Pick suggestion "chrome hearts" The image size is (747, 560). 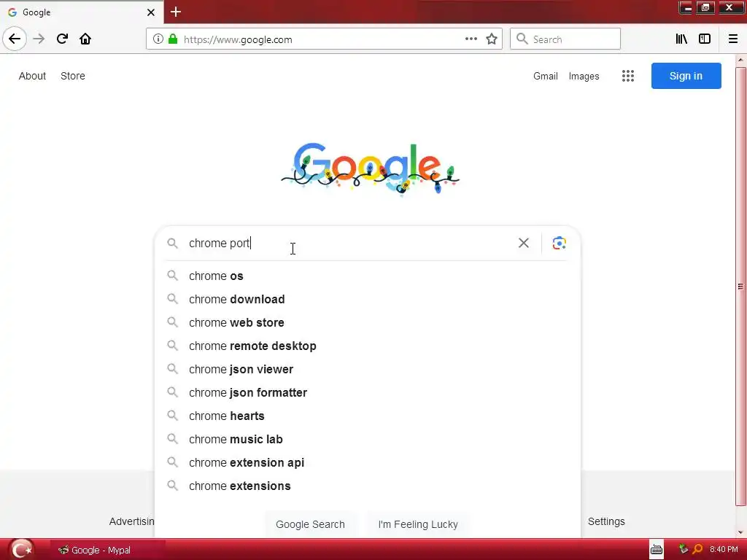368,416
